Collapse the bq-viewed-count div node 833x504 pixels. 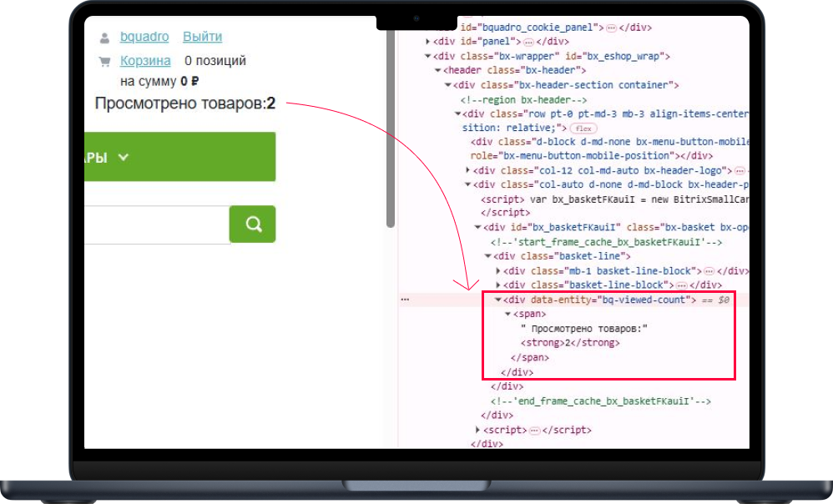[498, 300]
